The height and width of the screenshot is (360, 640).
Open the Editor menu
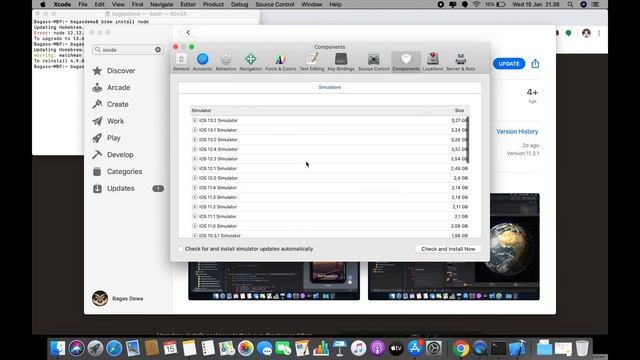tap(188, 4)
